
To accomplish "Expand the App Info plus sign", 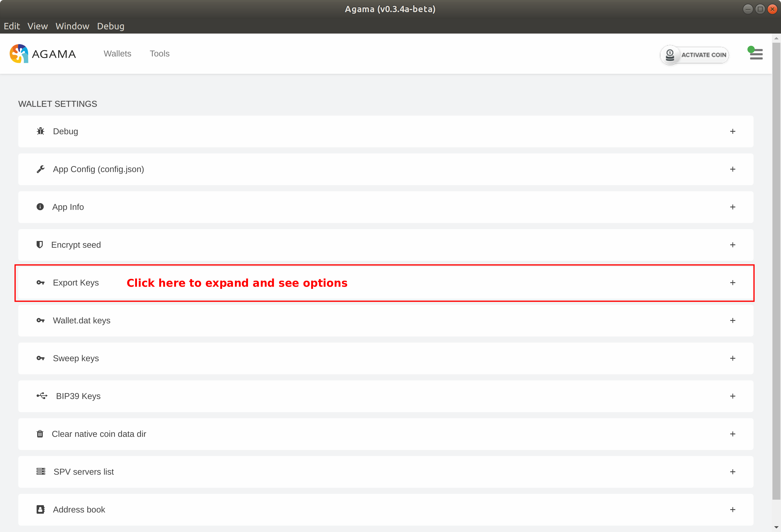I will pyautogui.click(x=732, y=207).
